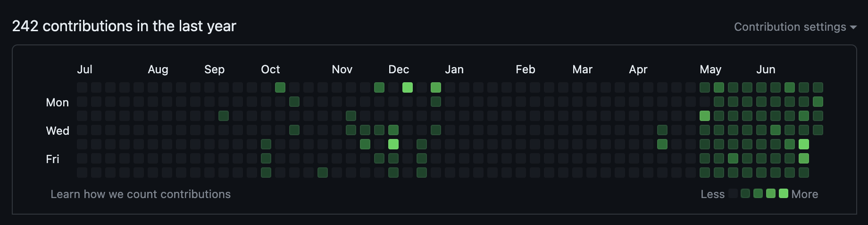Open 'Learn how we count contributions' link

click(x=141, y=194)
